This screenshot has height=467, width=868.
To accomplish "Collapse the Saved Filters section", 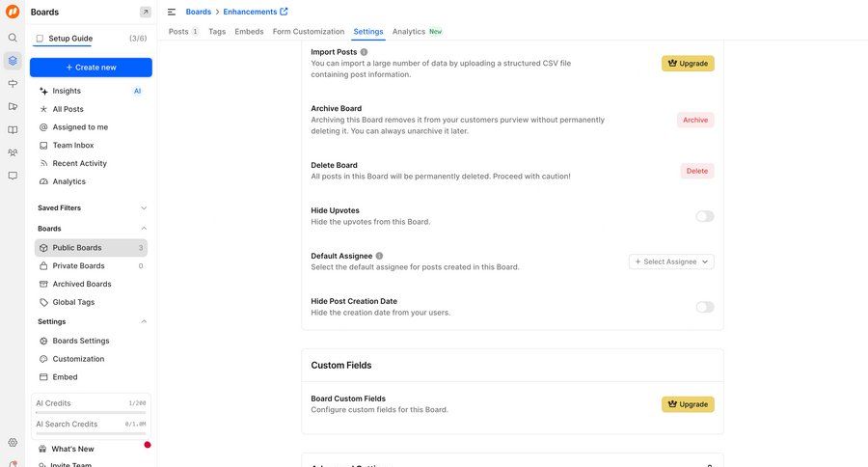I will click(x=144, y=207).
